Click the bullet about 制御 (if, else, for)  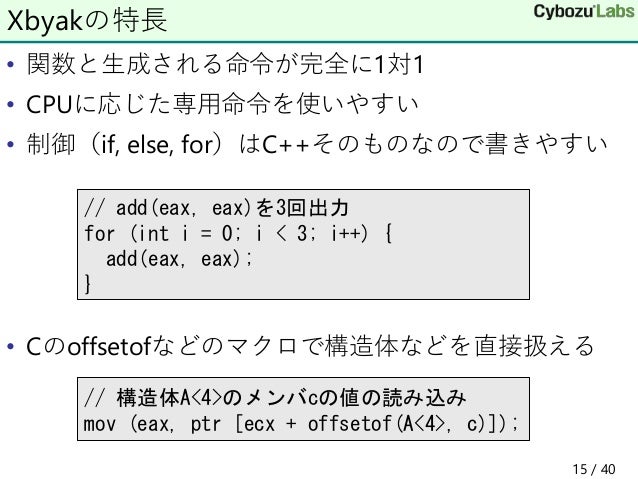[317, 144]
